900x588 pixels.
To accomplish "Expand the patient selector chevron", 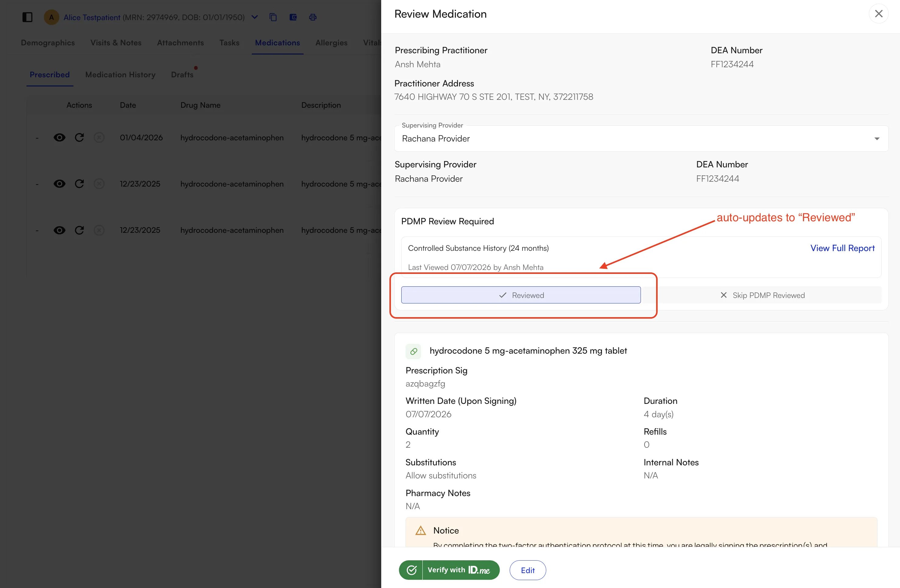I will click(x=255, y=17).
